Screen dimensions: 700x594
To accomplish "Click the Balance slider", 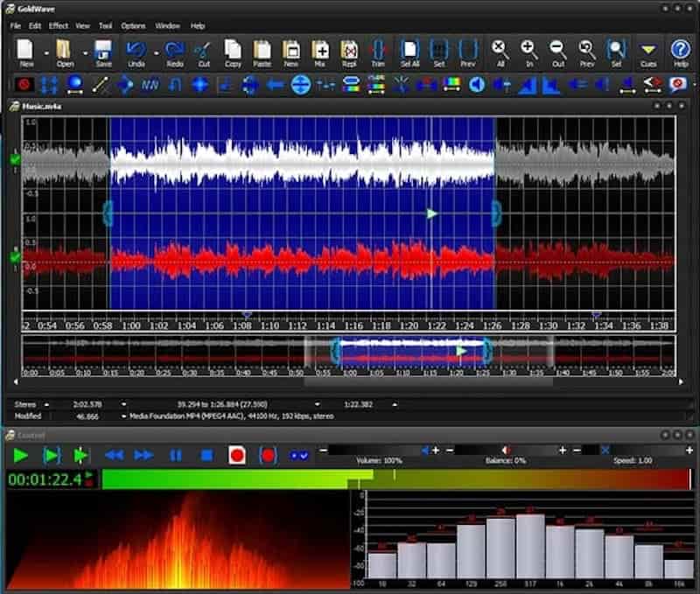I will 506,451.
